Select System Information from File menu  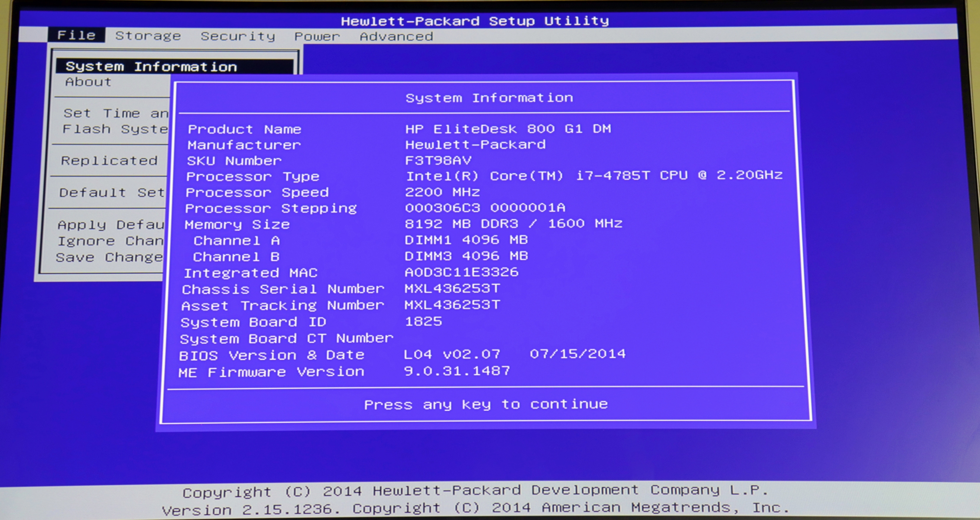tap(150, 66)
